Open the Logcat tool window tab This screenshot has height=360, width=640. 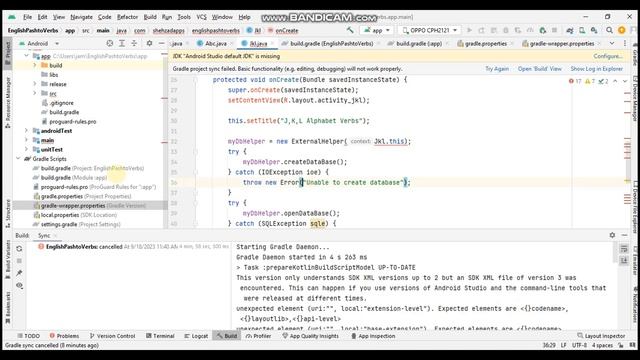tap(196, 336)
